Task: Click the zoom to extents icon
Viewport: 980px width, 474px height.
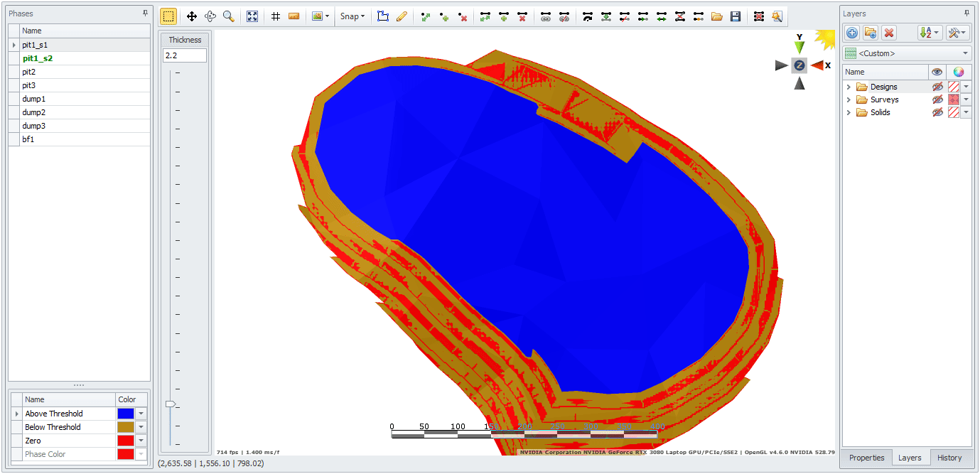Action: tap(252, 16)
